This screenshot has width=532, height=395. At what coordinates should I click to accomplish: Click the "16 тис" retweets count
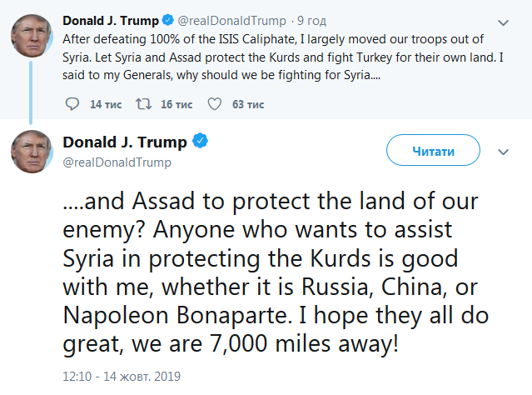pos(176,104)
